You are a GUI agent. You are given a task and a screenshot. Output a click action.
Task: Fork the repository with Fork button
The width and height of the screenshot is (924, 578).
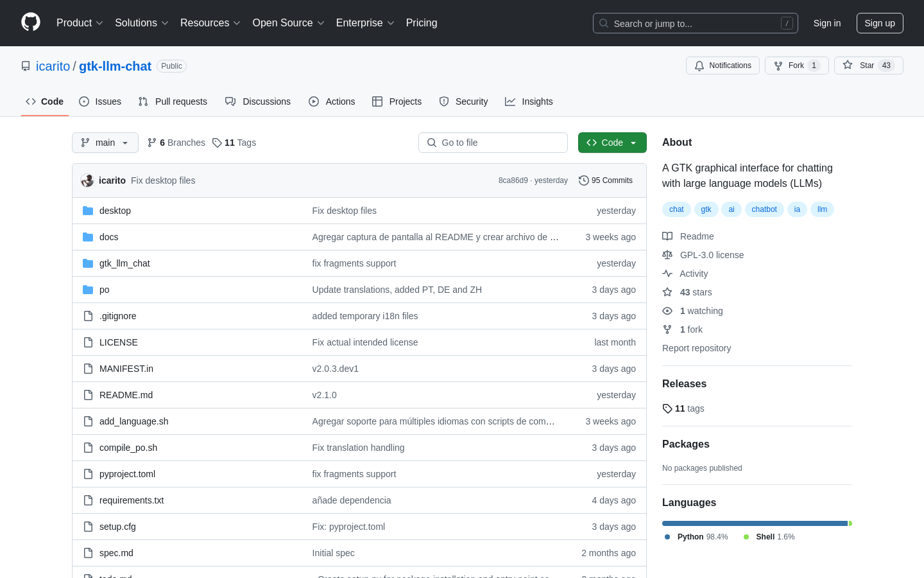coord(797,66)
